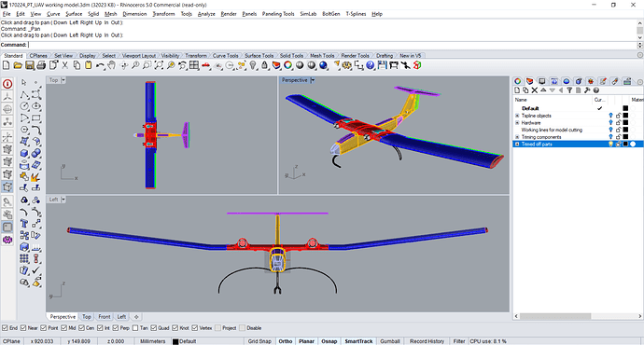
Task: Toggle the Mid osnap checkbox
Action: [64, 328]
